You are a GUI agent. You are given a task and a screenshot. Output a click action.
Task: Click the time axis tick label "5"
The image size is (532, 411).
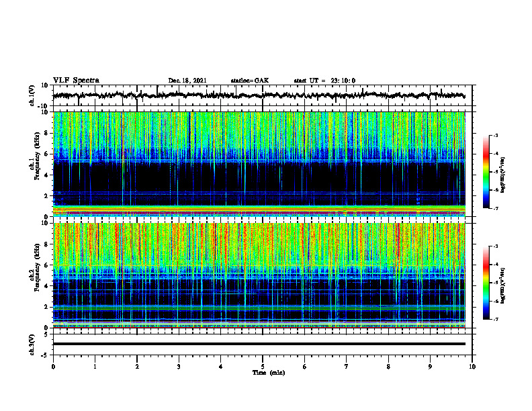[263, 367]
